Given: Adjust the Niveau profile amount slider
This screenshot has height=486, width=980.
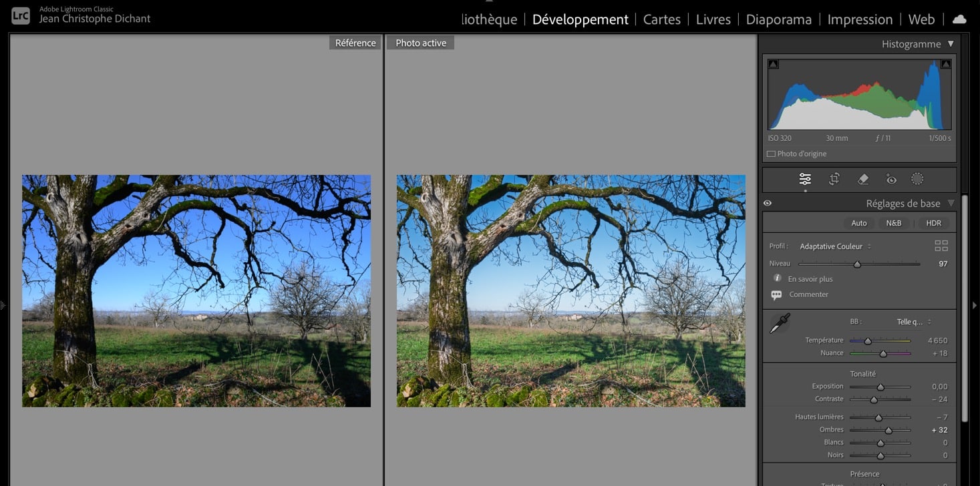Looking at the screenshot, I should (859, 264).
